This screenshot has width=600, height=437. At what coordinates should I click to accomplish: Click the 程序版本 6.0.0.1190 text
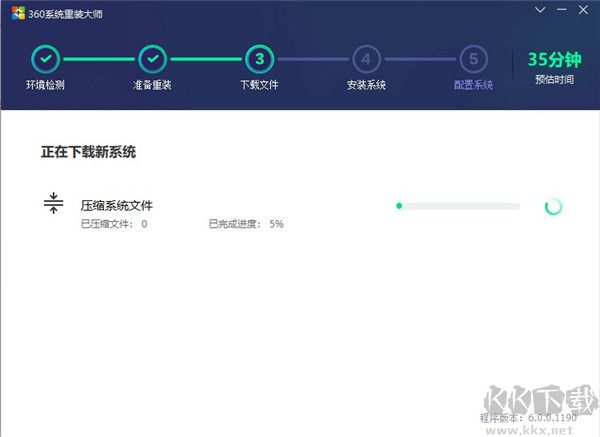[528, 417]
